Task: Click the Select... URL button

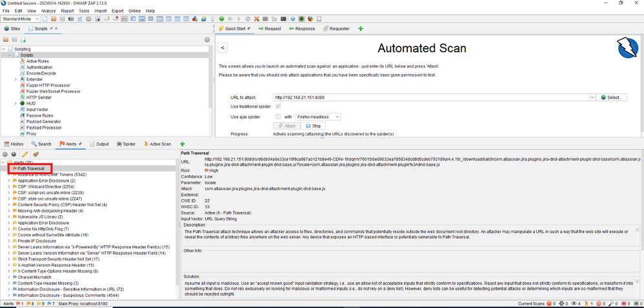Action: 612,97
